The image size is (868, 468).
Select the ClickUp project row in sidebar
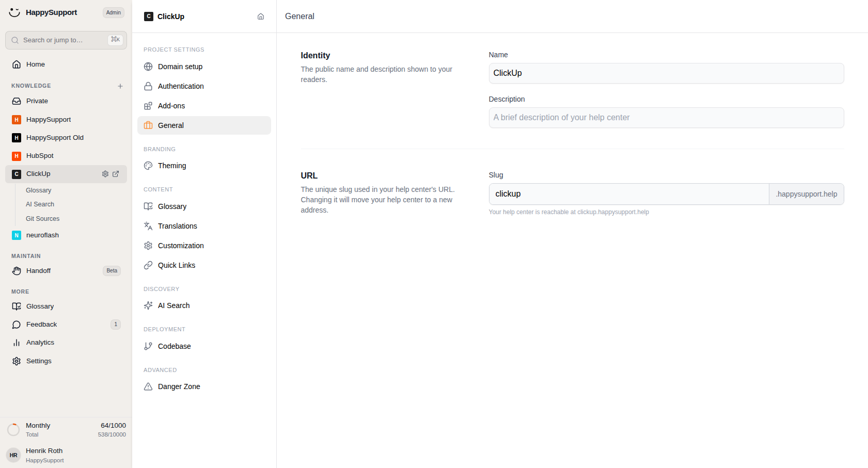tap(66, 174)
